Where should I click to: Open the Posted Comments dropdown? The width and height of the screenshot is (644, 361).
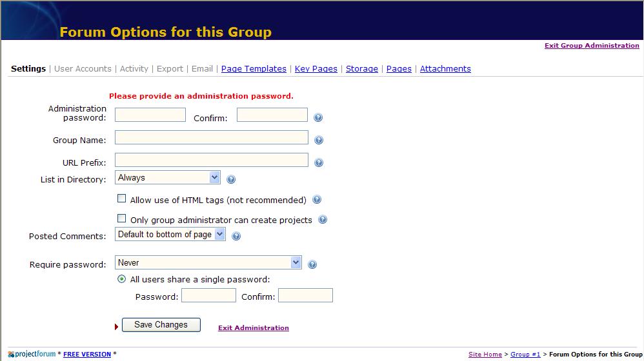coord(170,234)
